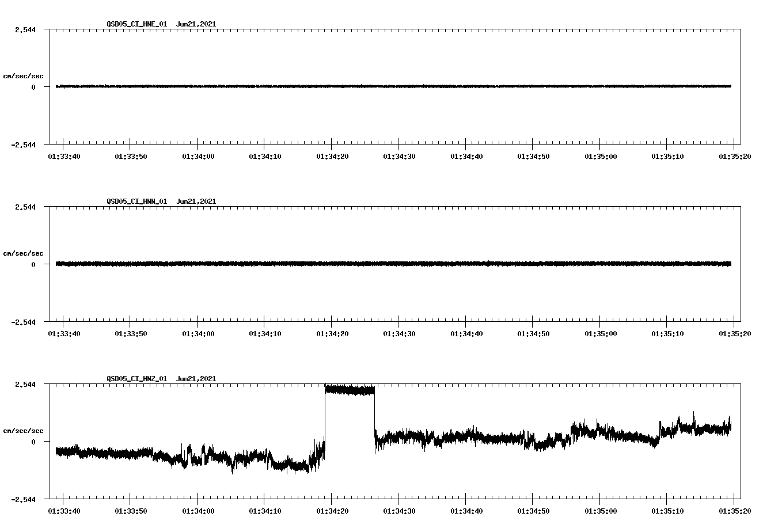The image size is (782, 532).
Task: Click the 2.544 upper limit on HNZ axis
Action: (25, 385)
